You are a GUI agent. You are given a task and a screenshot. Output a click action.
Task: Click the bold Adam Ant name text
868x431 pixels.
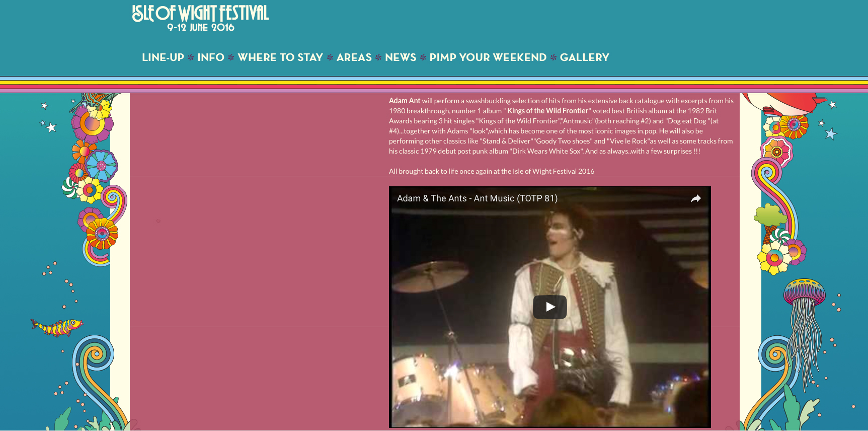(405, 101)
